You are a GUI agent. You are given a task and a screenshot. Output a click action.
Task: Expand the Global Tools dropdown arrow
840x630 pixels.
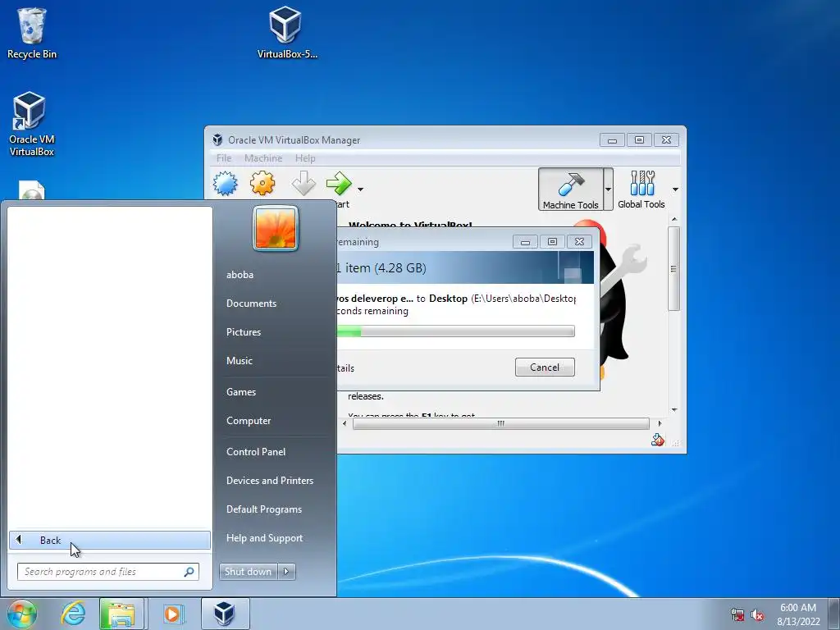(x=675, y=189)
